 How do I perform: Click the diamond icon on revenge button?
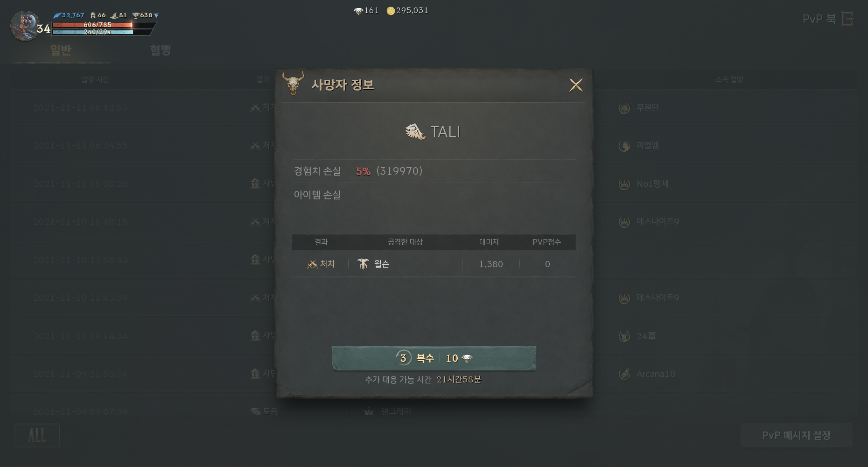click(467, 358)
